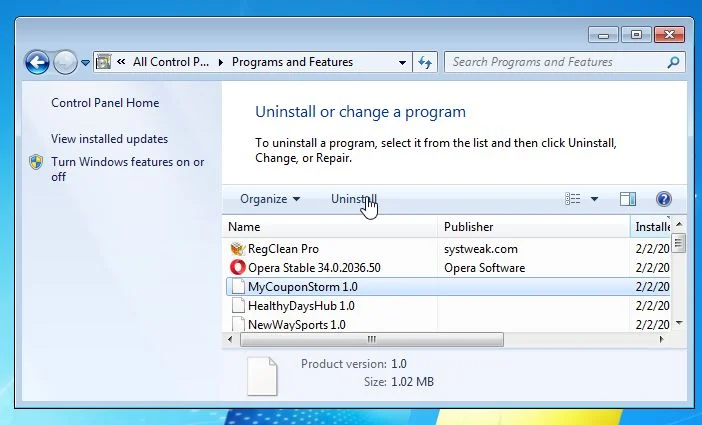Screen dimensions: 702x425
Task: Toggle the preview pane icon
Action: 628,199
